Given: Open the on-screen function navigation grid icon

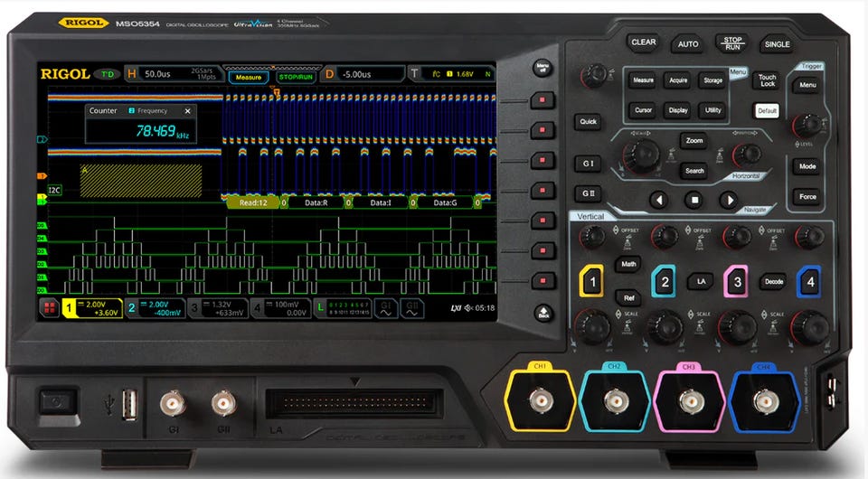Looking at the screenshot, I should click(x=49, y=308).
